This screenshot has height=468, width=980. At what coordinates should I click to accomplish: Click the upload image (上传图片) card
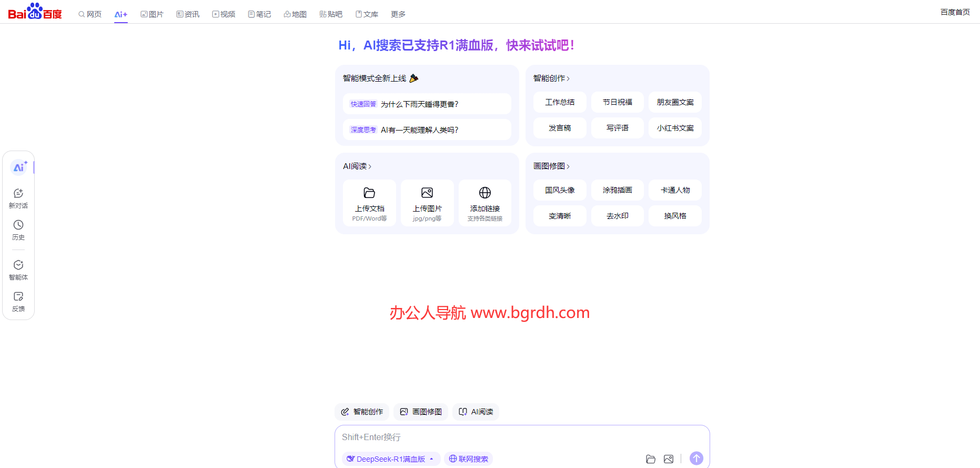(x=427, y=203)
